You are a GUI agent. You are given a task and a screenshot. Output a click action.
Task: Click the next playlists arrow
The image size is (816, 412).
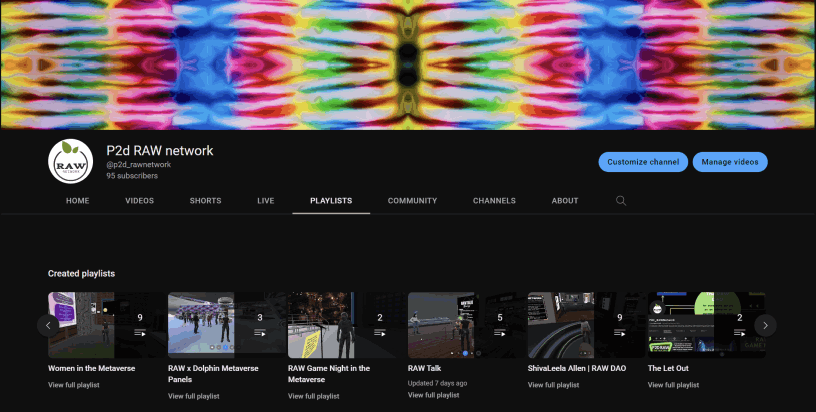(766, 326)
